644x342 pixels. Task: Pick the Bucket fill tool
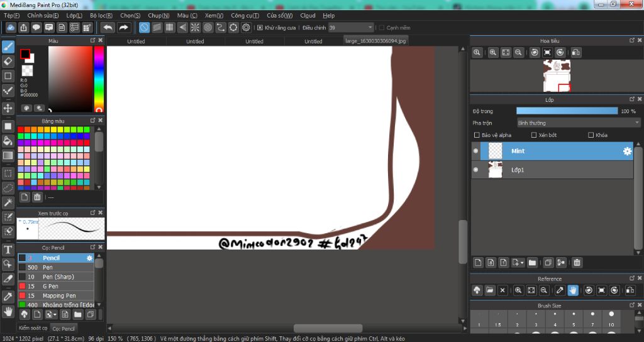8,141
